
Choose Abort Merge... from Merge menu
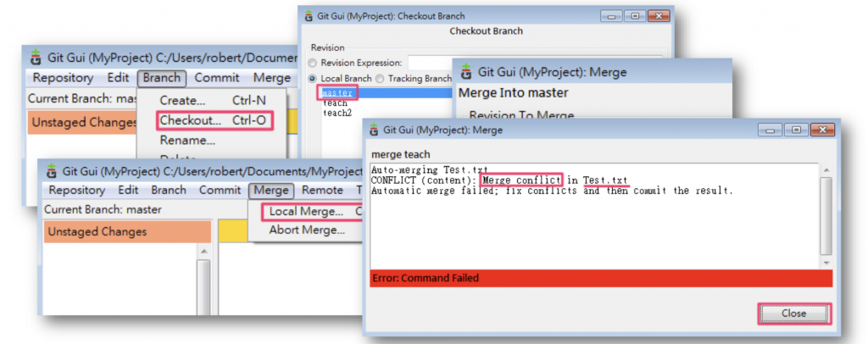tap(307, 230)
